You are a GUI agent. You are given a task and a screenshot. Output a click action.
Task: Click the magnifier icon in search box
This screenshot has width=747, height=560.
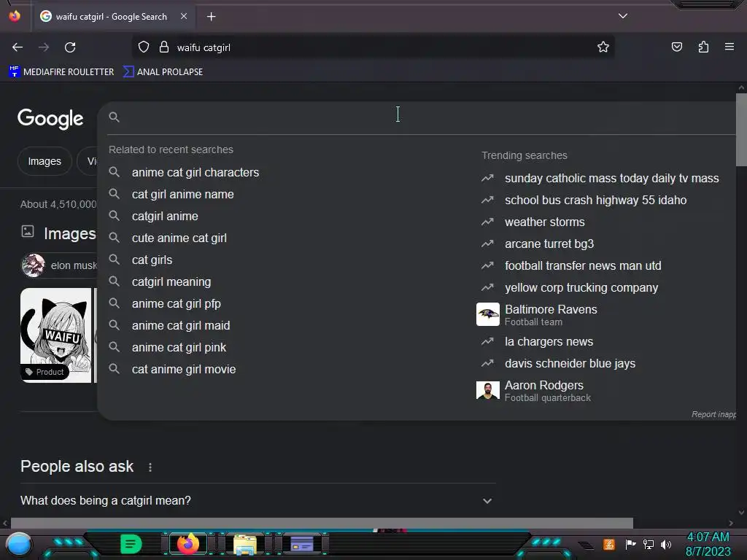pyautogui.click(x=114, y=117)
